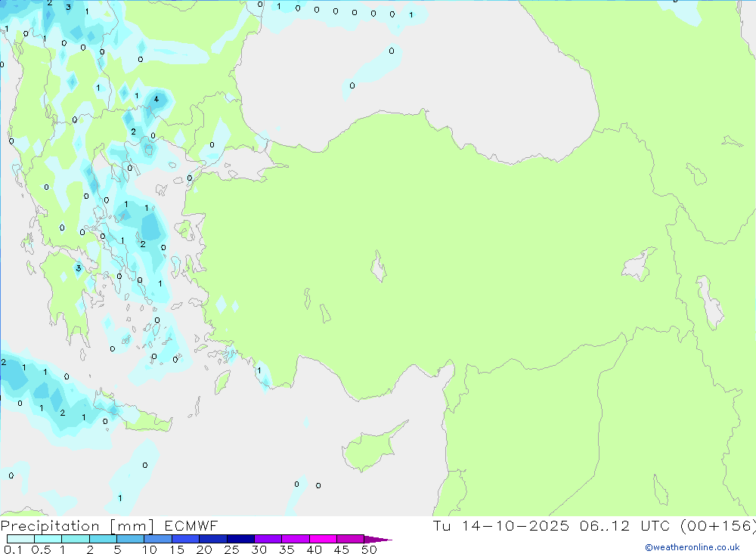Click the 0.5–1 mm legend color swatch

point(48,539)
